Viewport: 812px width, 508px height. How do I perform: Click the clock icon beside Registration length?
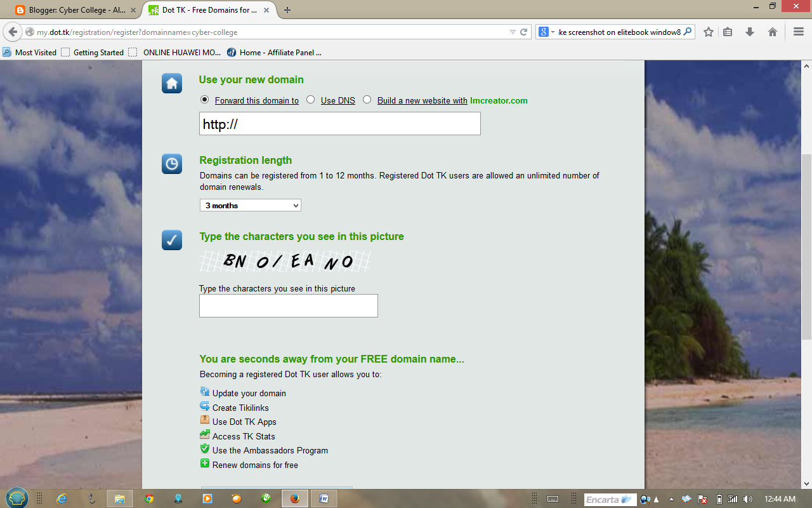tap(172, 164)
